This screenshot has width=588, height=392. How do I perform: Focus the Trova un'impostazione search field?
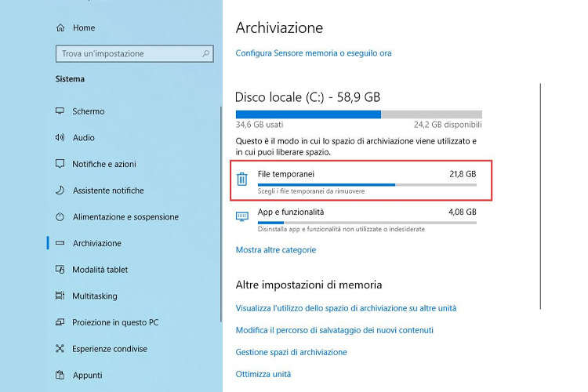pos(135,53)
